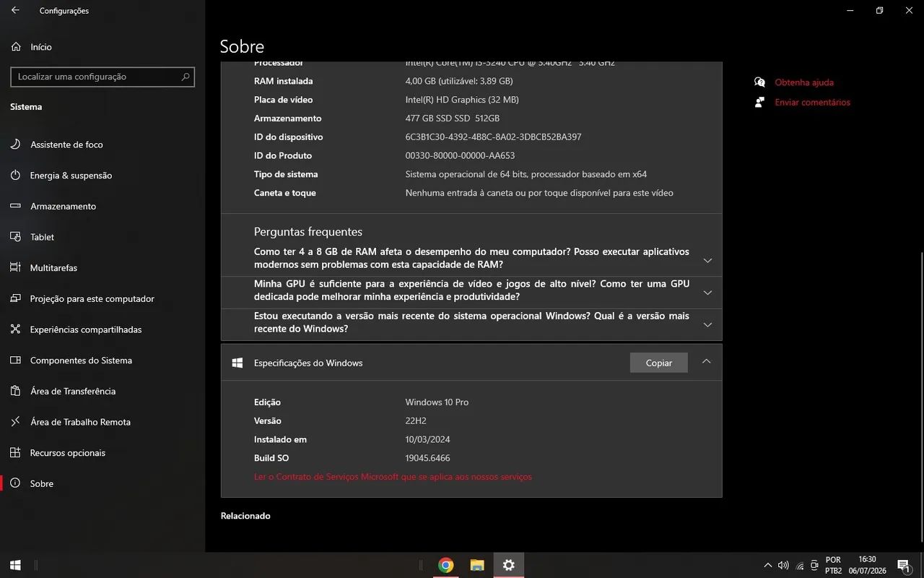Select the product ID 00330-80000-00000-AA653
924x578 pixels.
pos(460,156)
